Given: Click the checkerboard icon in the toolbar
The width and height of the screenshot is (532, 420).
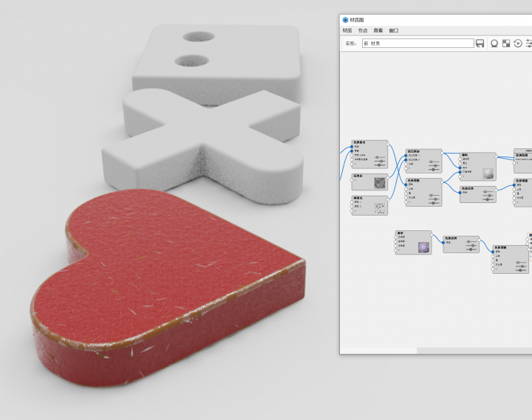Looking at the screenshot, I should [506, 44].
